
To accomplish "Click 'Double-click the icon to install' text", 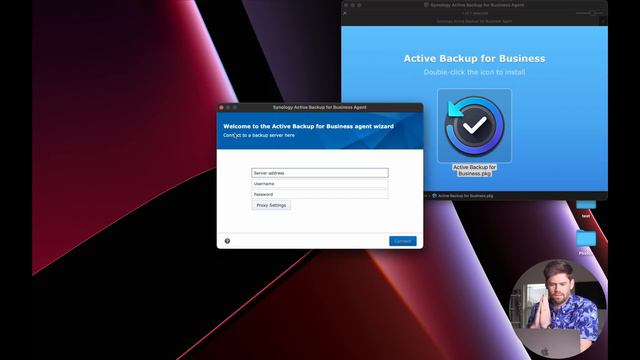I will pos(474,72).
